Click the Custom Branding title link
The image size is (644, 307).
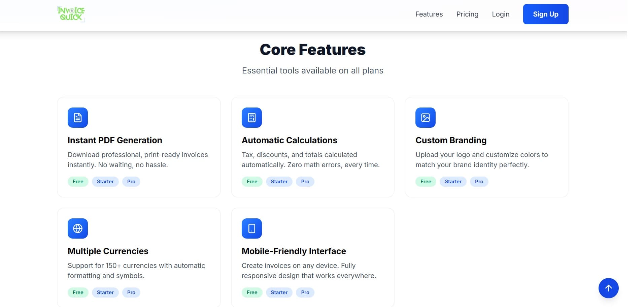point(451,140)
